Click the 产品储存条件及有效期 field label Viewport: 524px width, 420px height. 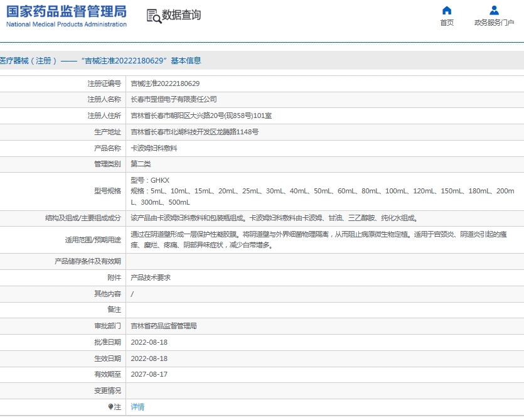click(88, 262)
